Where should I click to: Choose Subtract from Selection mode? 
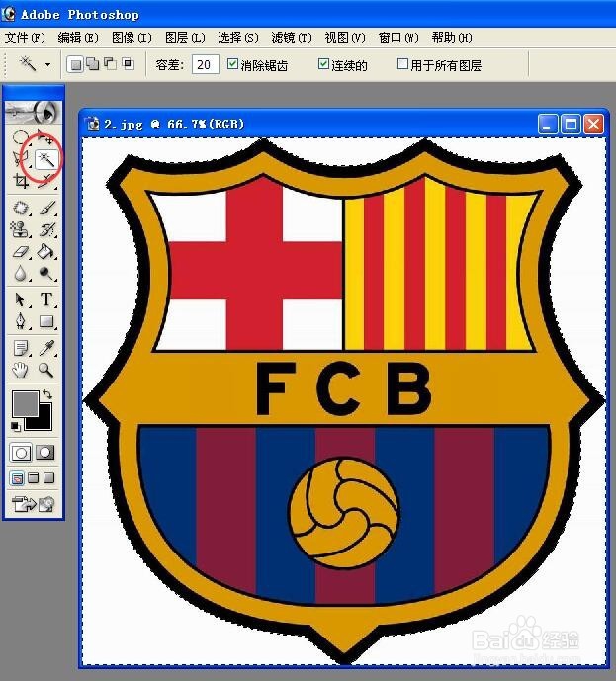coord(111,64)
